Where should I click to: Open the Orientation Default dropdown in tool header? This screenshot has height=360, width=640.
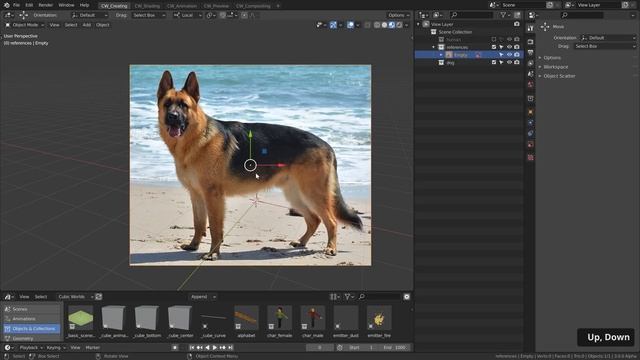pos(89,15)
